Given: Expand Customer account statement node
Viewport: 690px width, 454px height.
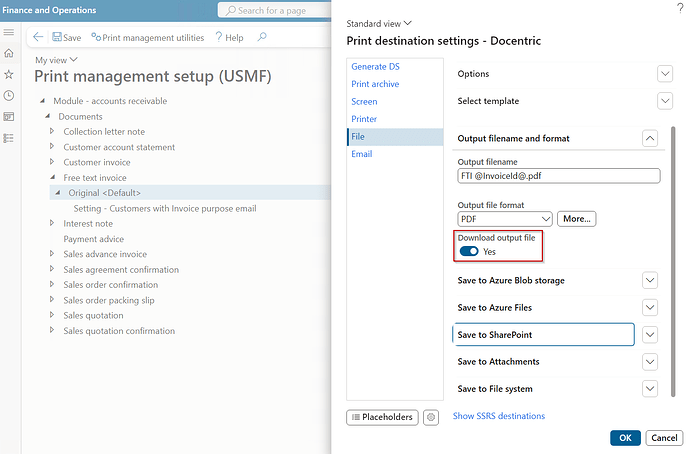Looking at the screenshot, I should point(52,146).
